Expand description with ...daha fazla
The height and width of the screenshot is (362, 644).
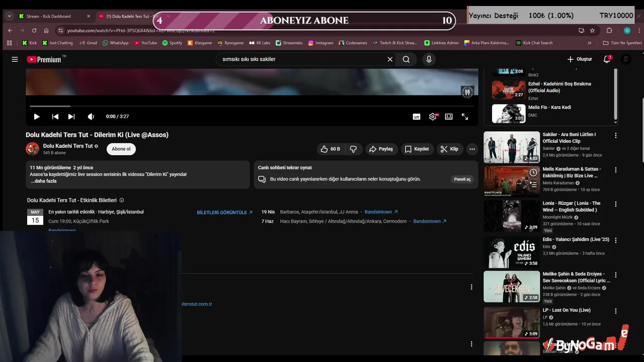coord(43,181)
